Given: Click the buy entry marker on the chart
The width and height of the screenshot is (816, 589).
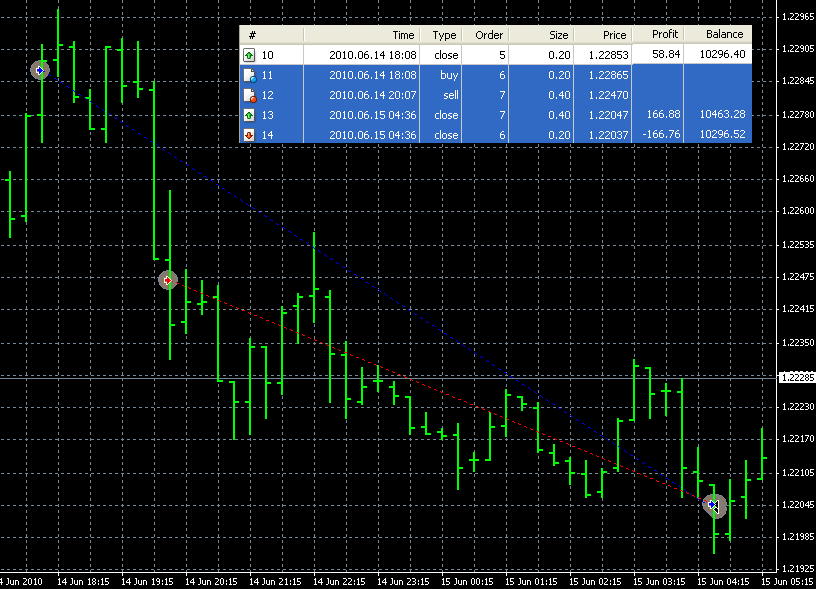Looking at the screenshot, I should coord(40,70).
